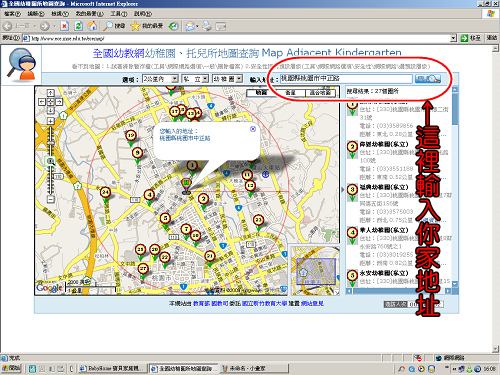Stop page loading with the red X icon
Screen dimensions: 500x375
64,26
